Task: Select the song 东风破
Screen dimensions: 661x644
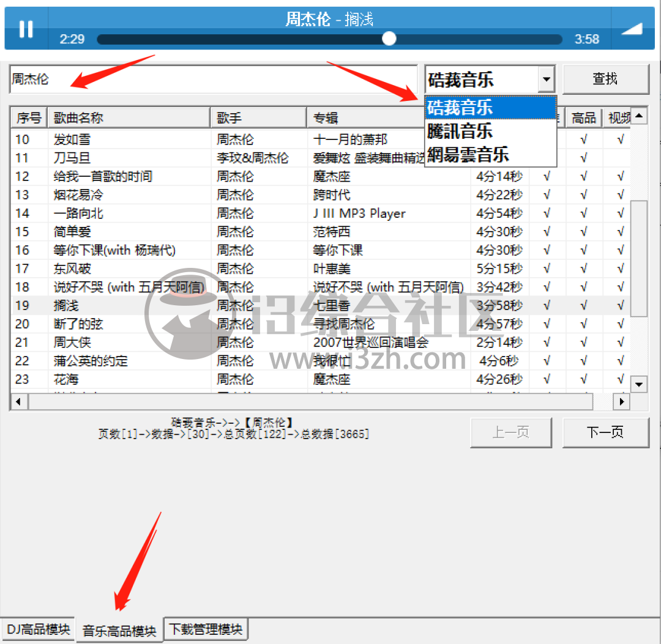Action: click(x=72, y=268)
